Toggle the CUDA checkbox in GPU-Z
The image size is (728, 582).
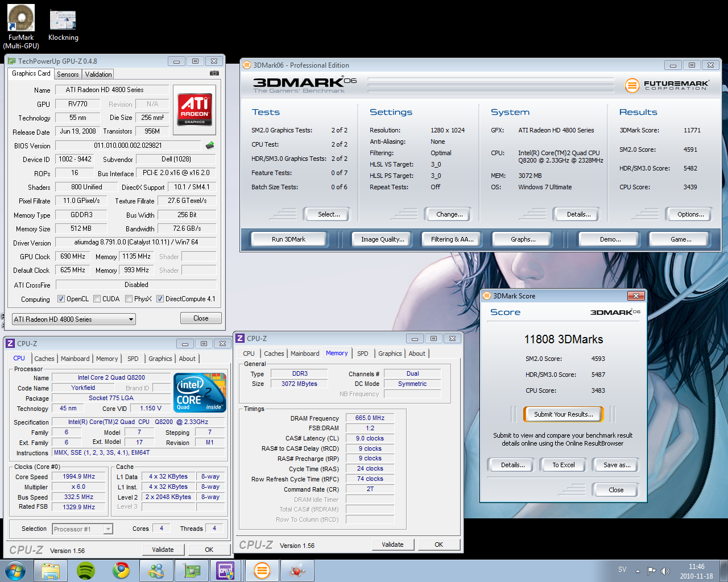[97, 299]
